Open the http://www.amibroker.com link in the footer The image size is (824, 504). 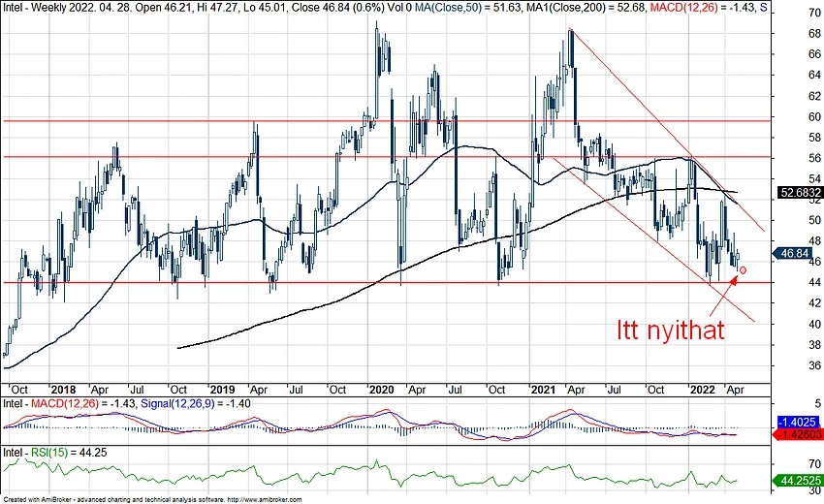(x=265, y=500)
